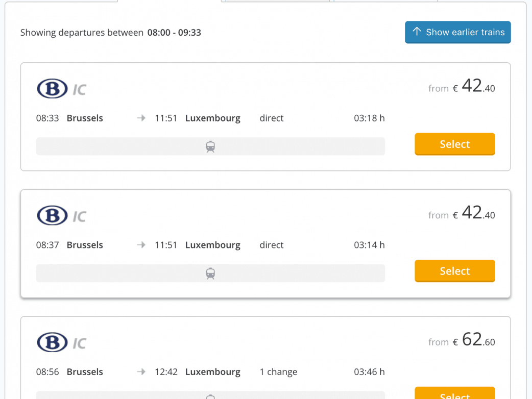532x399 pixels.
Task: Click the grey journey bar of 08:33 train
Action: [x=128, y=146]
